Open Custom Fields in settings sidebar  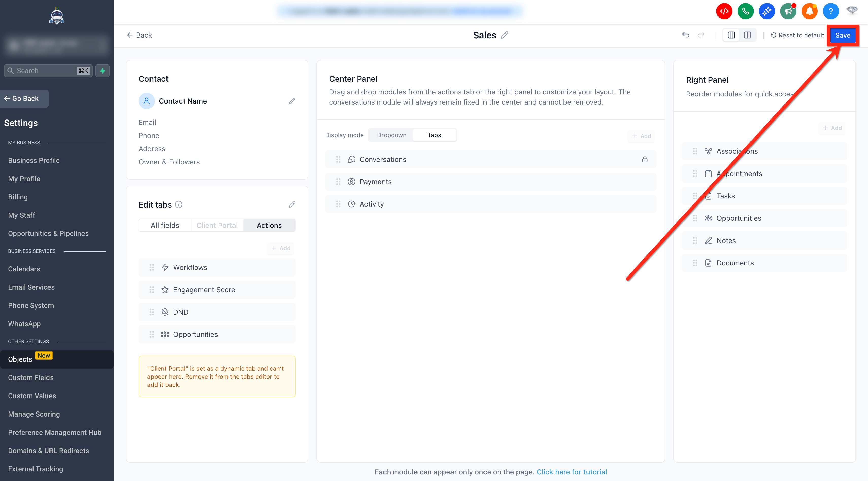(x=31, y=377)
